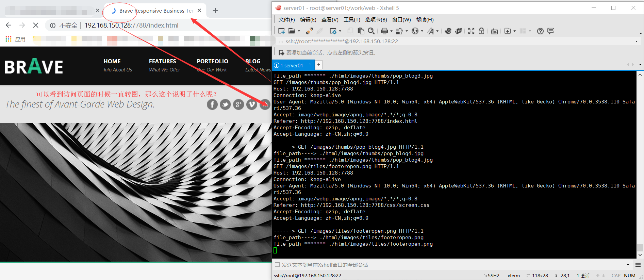Open Xshell help question mark icon

(540, 31)
